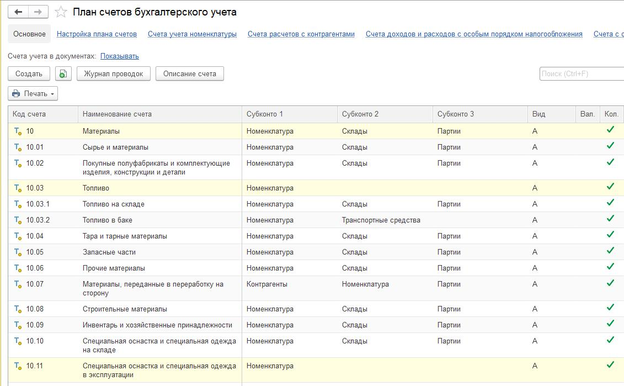Toggle quantity checkmark for account 10.11
The width and height of the screenshot is (624, 386).
(610, 365)
